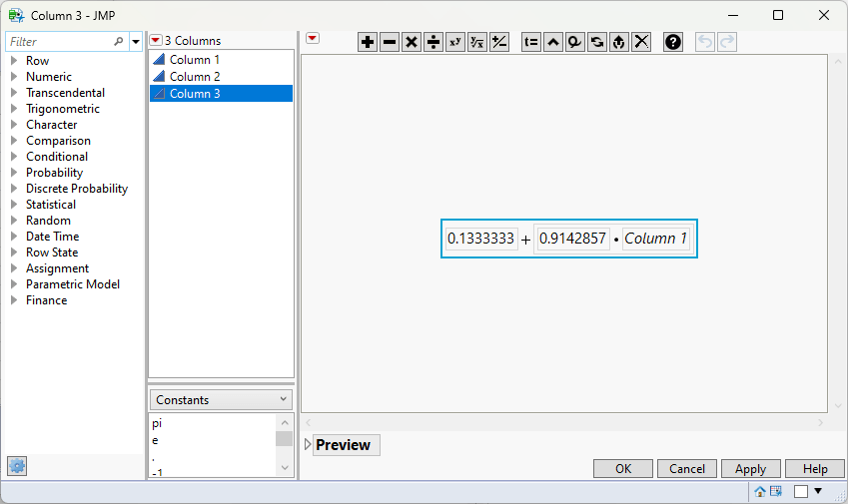
Task: Click the Delete expression (X) toolbar icon
Action: click(641, 42)
